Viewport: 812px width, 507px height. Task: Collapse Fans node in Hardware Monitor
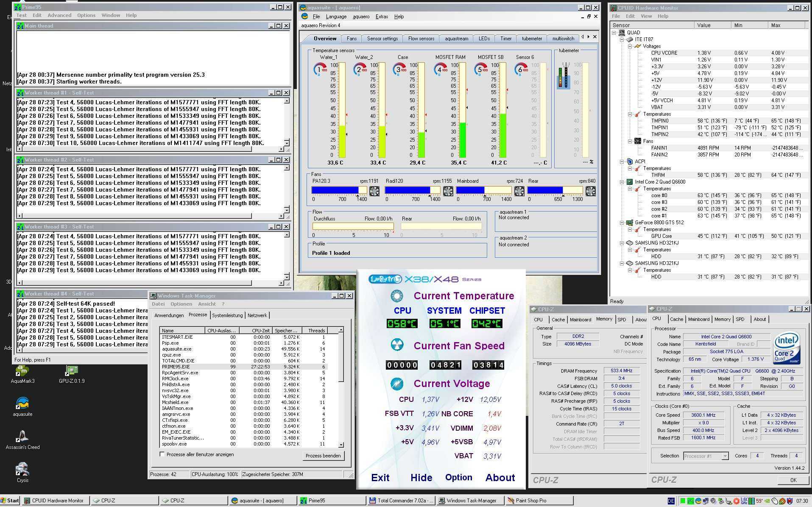click(630, 141)
